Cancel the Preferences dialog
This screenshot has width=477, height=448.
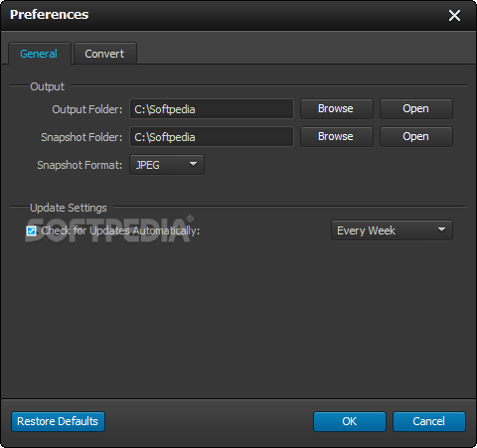click(429, 421)
